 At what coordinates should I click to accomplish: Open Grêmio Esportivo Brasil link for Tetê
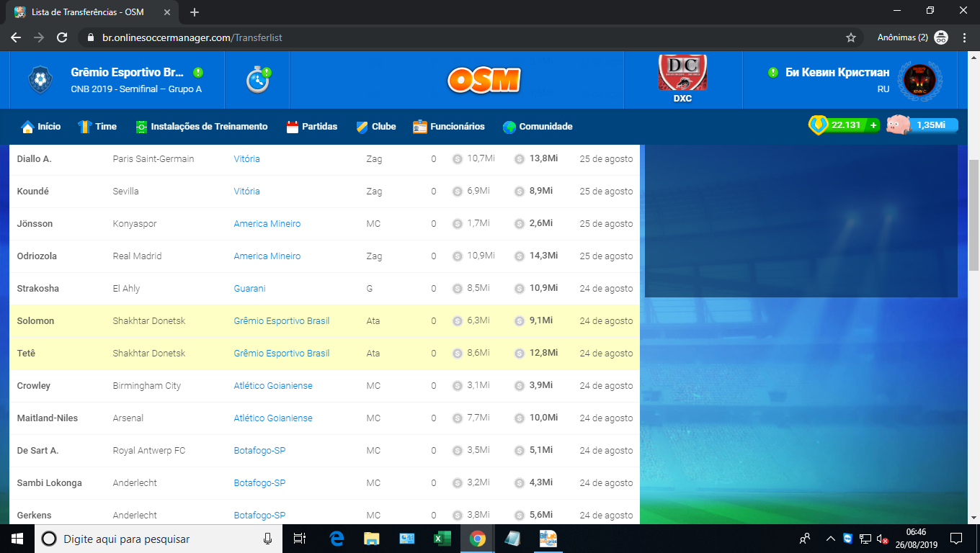282,353
